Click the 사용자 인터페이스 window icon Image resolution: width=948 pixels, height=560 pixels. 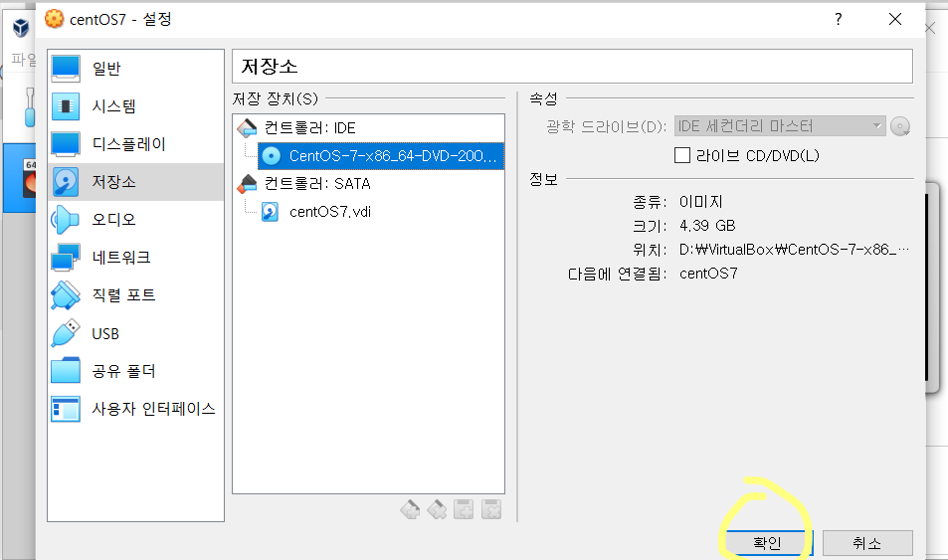[x=66, y=409]
